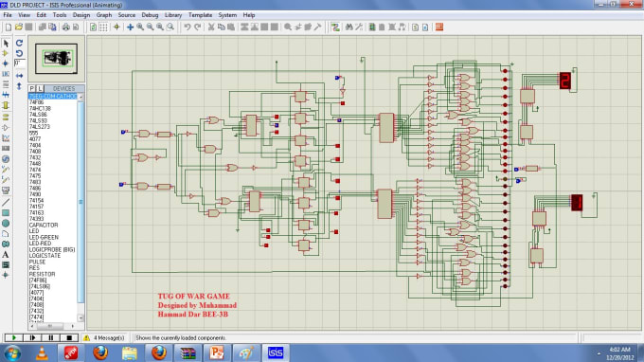Click the Pause simulation button
644x362 pixels.
[x=51, y=337]
